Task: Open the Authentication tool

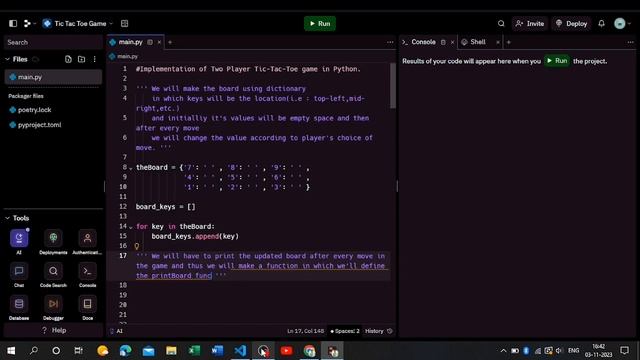Action: click(87, 242)
